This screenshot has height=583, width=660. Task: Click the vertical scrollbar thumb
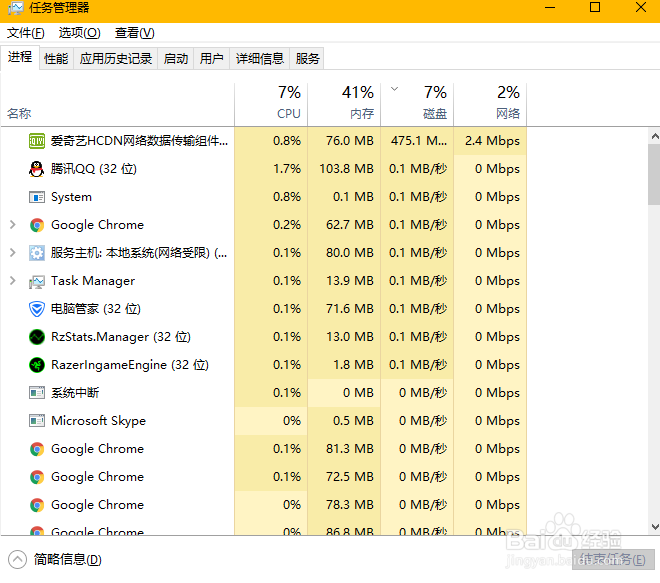[655, 174]
